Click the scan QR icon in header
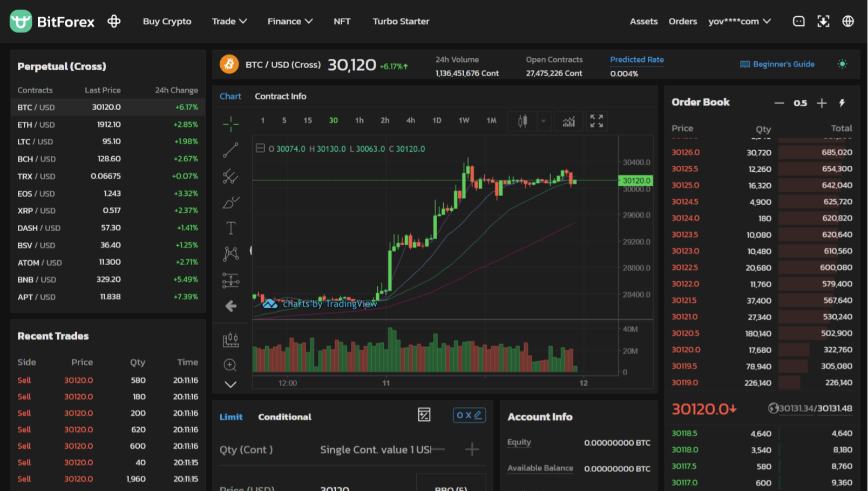This screenshot has height=491, width=868. [823, 21]
